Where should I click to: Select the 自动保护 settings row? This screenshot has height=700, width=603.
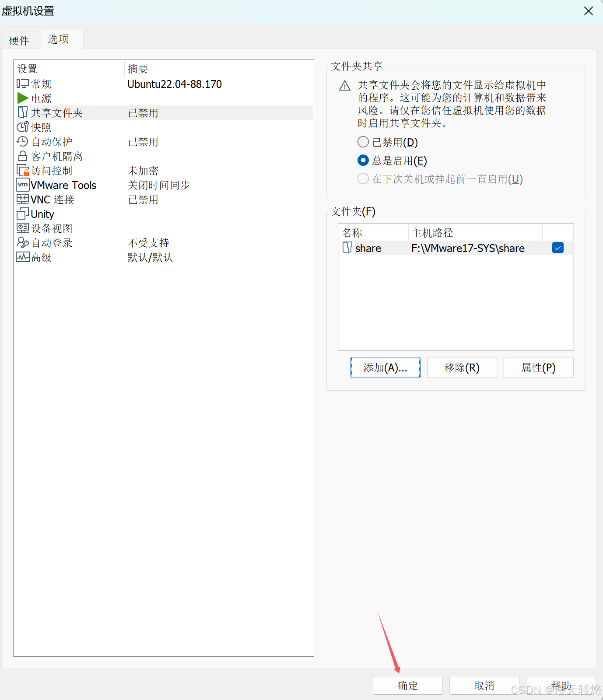(164, 141)
